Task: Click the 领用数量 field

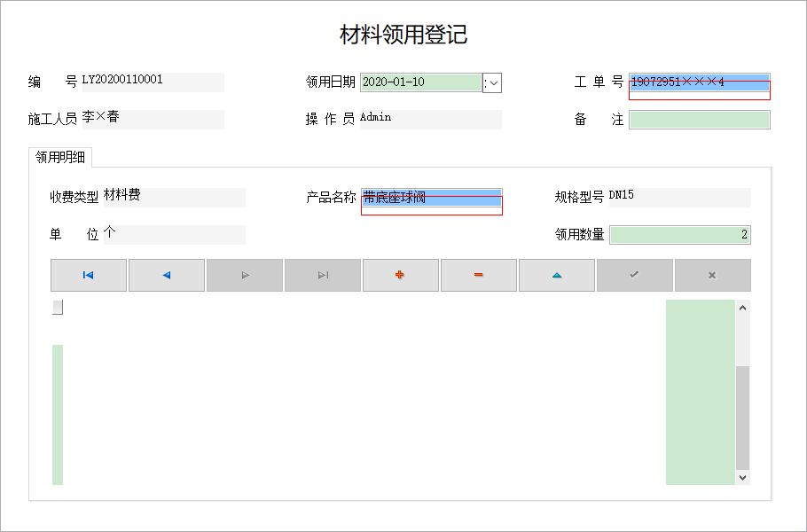Action: [680, 235]
